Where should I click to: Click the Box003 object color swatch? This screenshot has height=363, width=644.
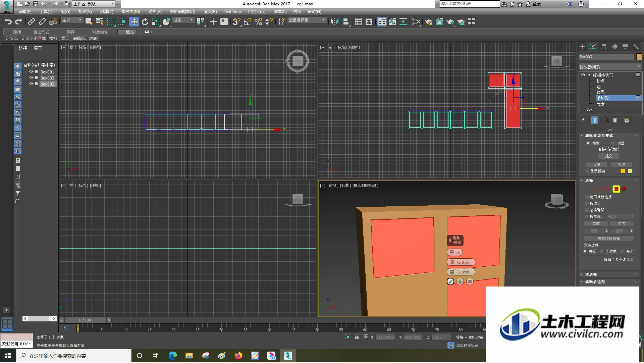coord(639,57)
